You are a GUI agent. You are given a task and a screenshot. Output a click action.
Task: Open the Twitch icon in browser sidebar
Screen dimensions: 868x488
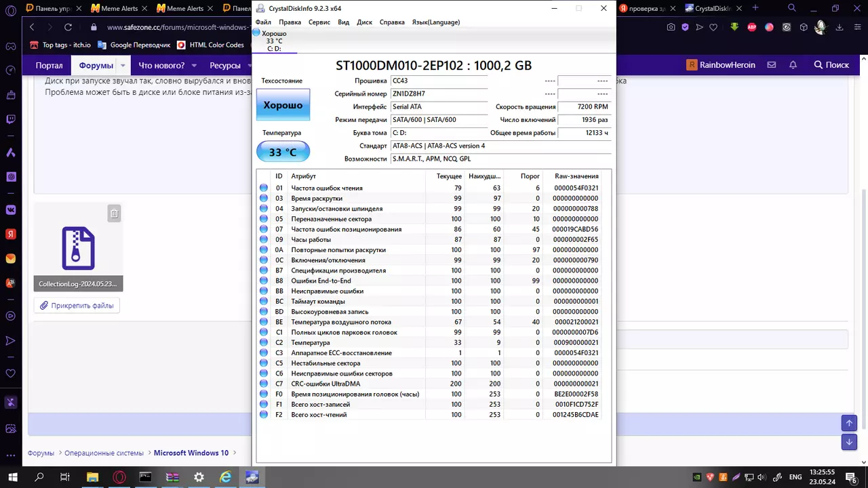click(11, 120)
